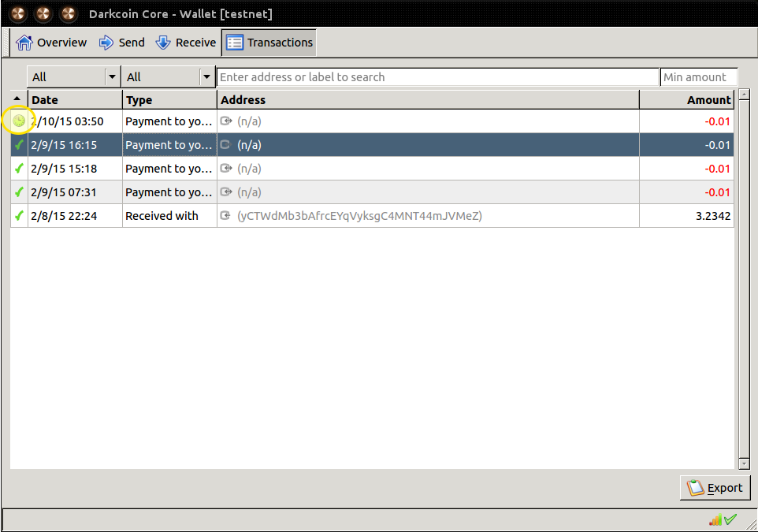Screen dimensions: 758x532
Task: Click the pending clock icon on 2/10/15 row
Action: pos(18,121)
